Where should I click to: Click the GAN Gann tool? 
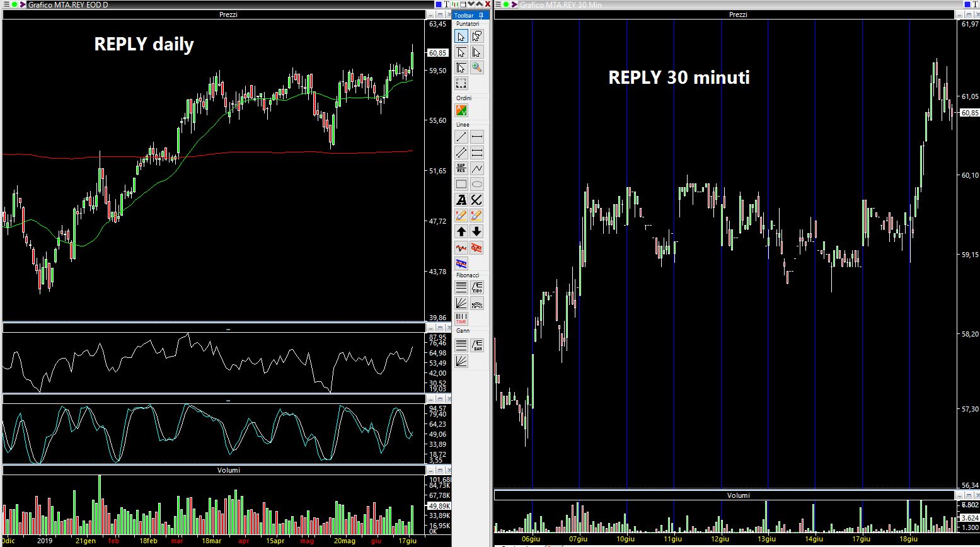(x=477, y=345)
